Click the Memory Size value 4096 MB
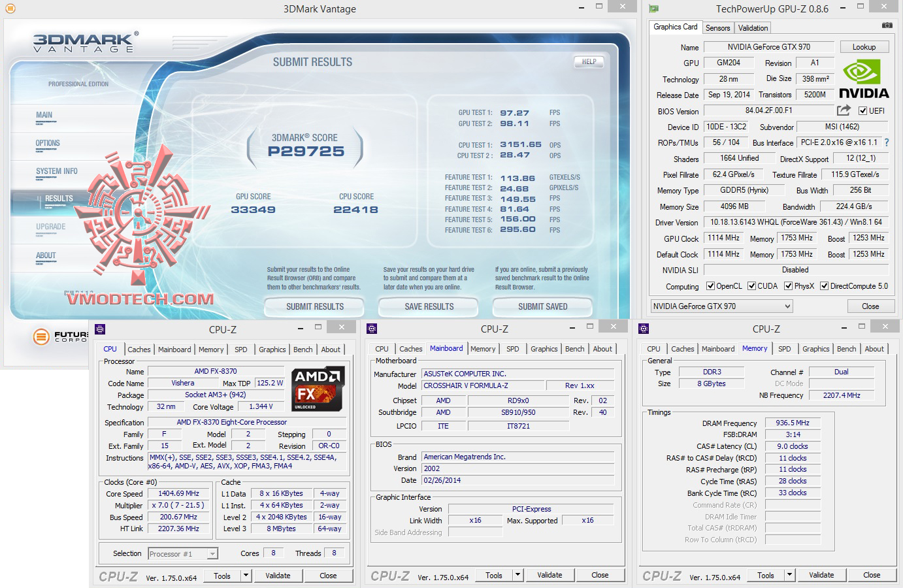This screenshot has width=903, height=588. pyautogui.click(x=734, y=206)
